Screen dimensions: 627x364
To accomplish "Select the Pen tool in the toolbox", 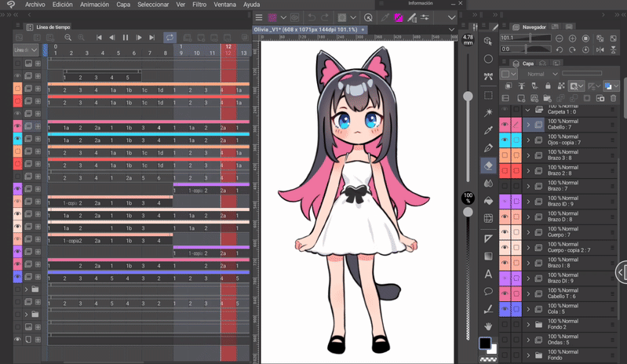I will 488,148.
